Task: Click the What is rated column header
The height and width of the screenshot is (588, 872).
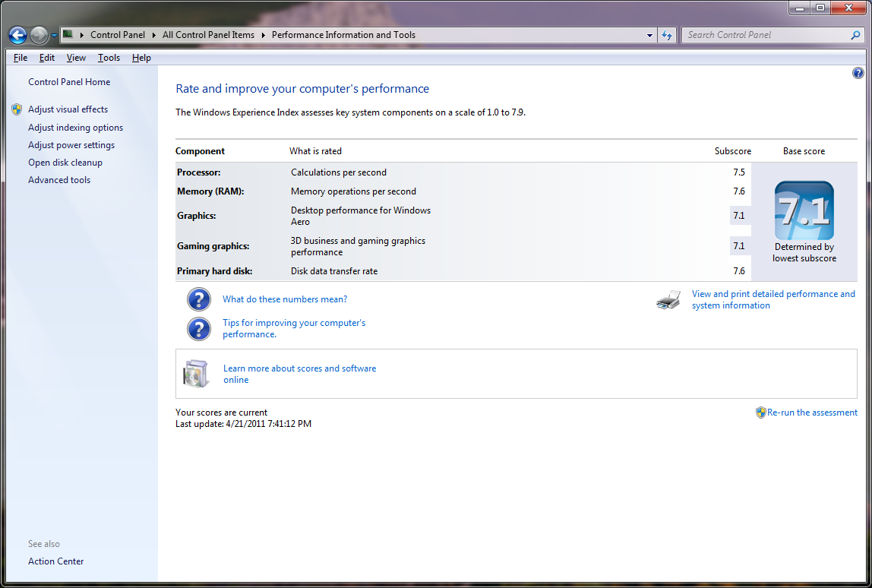Action: (315, 151)
